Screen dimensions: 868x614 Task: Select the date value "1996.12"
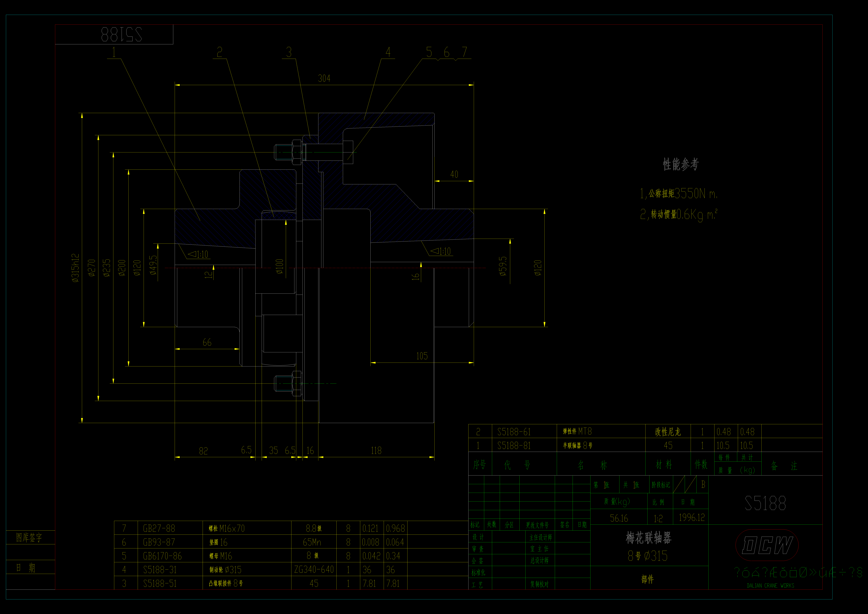pos(692,518)
